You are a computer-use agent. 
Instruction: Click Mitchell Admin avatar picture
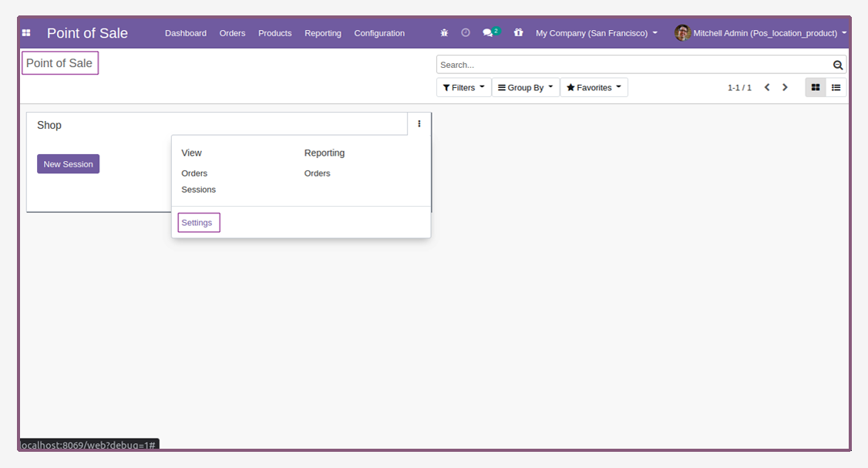click(x=682, y=32)
